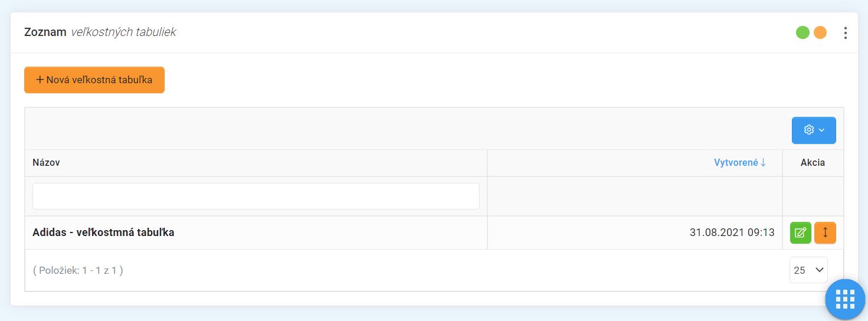Click the orange reorder arrows icon

tap(825, 232)
